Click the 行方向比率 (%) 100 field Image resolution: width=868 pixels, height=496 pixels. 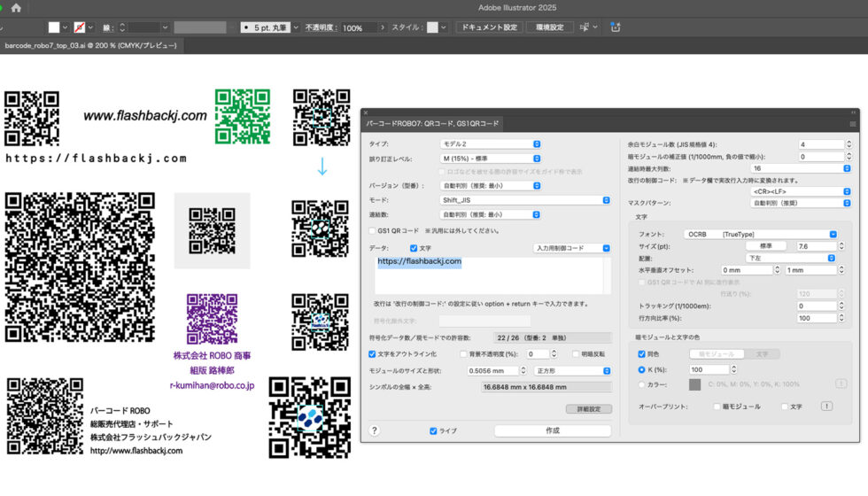817,318
